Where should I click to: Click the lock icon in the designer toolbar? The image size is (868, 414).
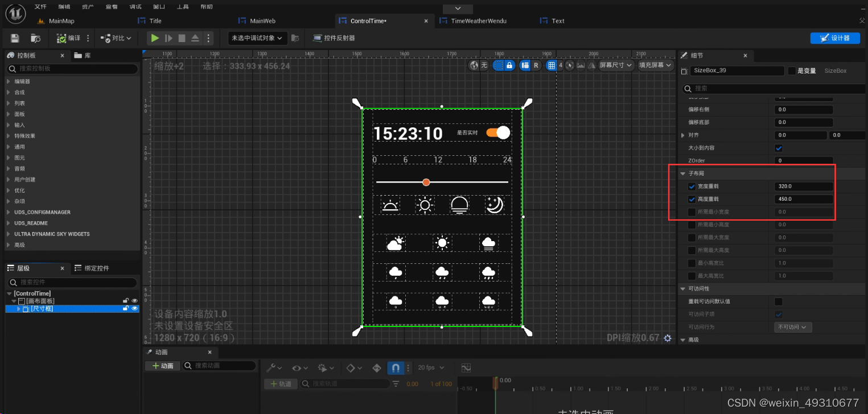point(509,65)
